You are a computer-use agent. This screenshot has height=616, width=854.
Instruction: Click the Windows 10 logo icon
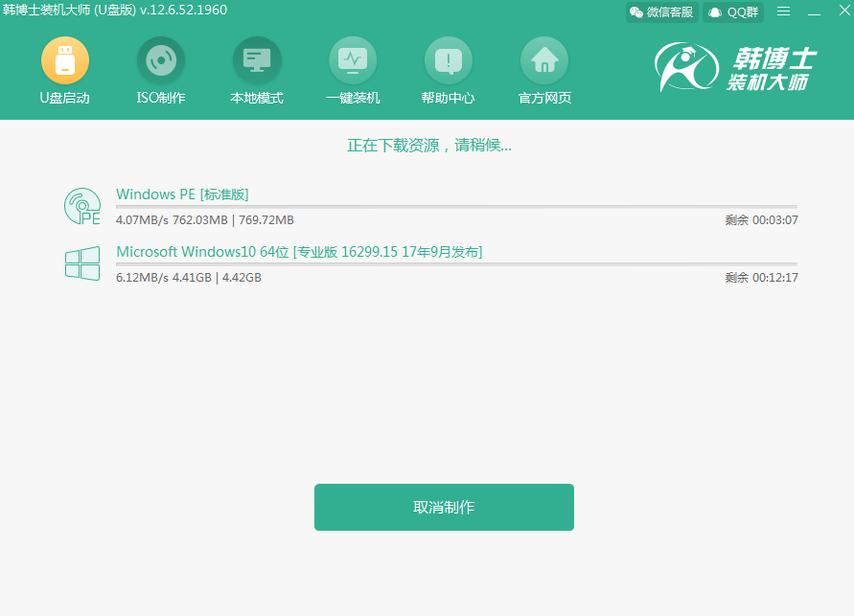point(82,263)
